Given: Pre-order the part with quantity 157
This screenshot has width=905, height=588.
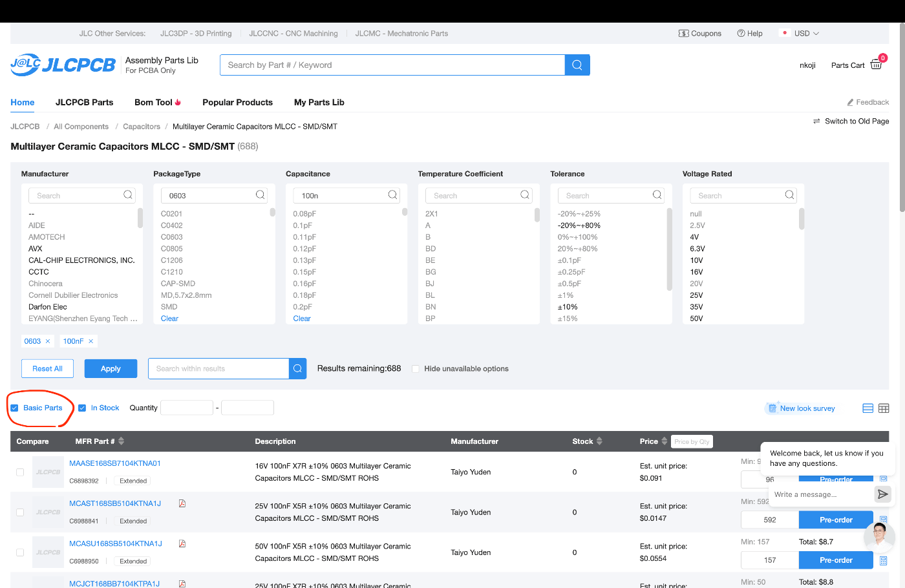Looking at the screenshot, I should (x=836, y=560).
